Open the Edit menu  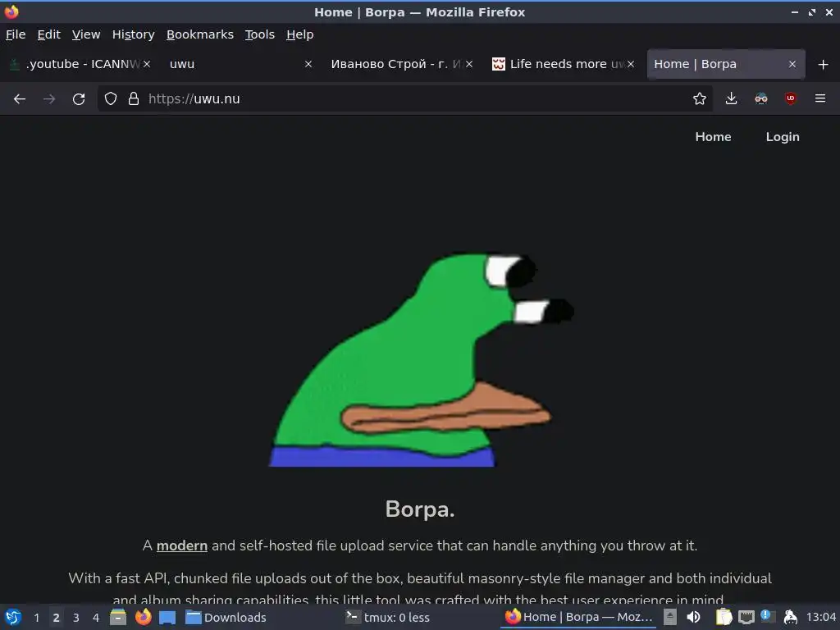click(x=48, y=34)
